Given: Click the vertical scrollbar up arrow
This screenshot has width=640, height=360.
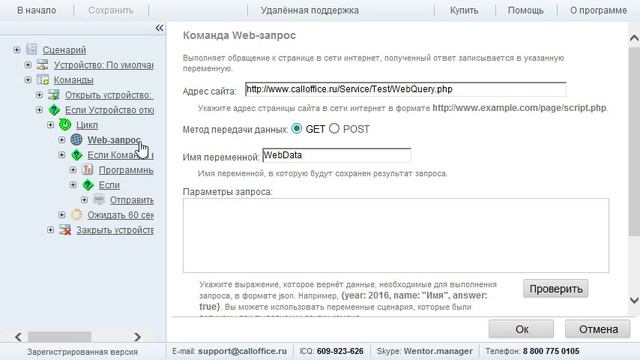Looking at the screenshot, I should [634, 38].
